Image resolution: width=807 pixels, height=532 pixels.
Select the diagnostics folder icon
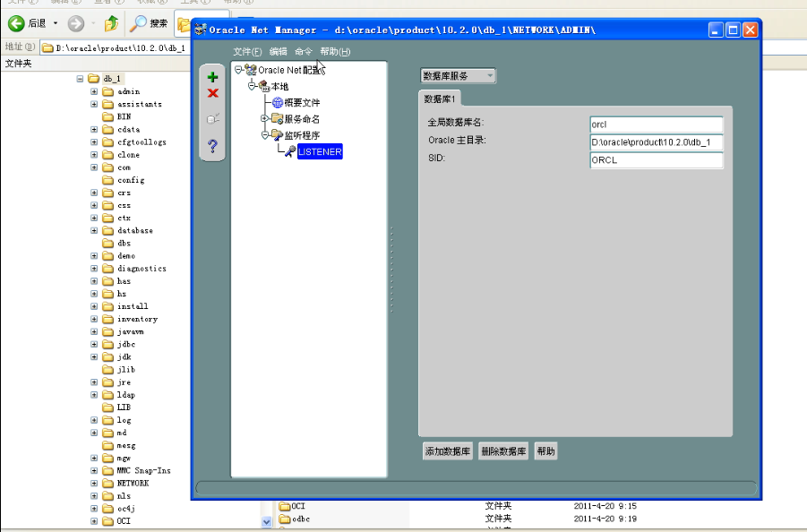point(107,268)
